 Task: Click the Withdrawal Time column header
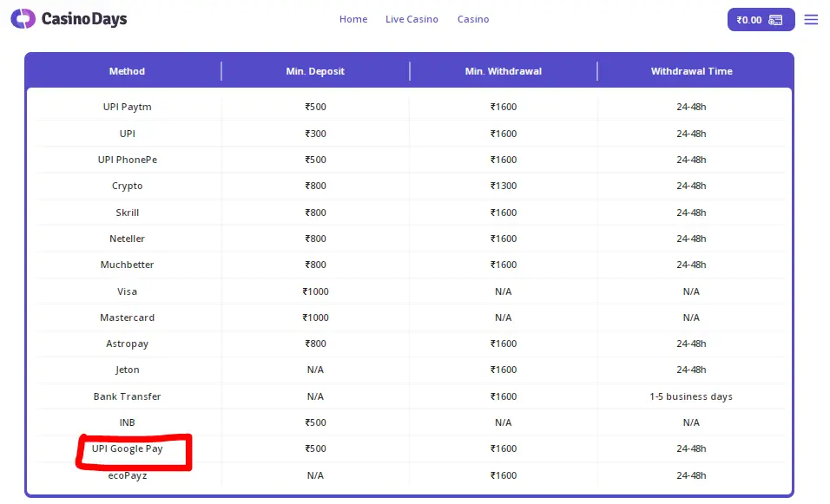click(x=691, y=71)
